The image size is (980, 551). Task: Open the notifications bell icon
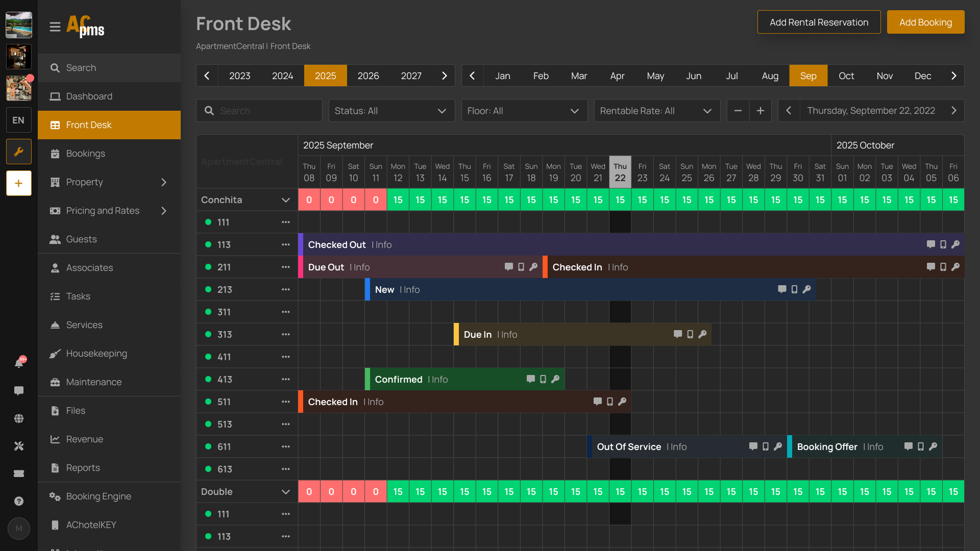[x=19, y=363]
